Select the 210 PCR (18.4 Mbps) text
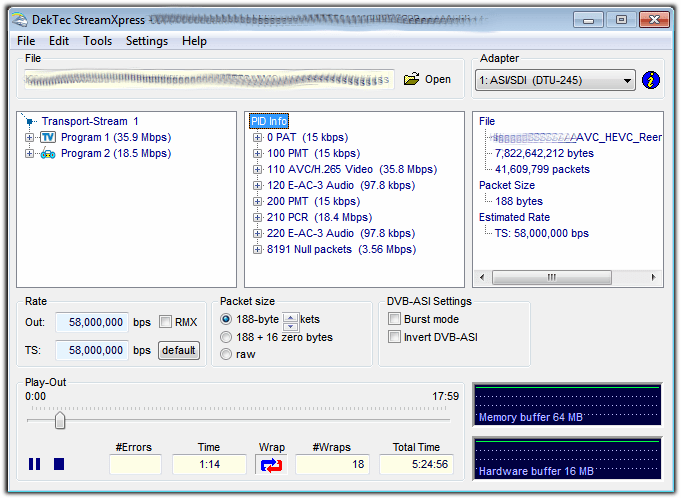Viewport: 681px width, 498px height. click(x=320, y=218)
